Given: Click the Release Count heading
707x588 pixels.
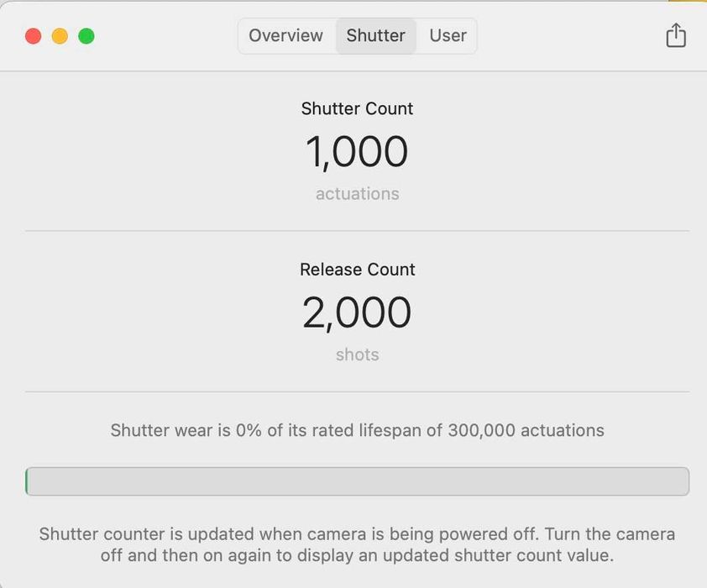Looking at the screenshot, I should [x=357, y=270].
